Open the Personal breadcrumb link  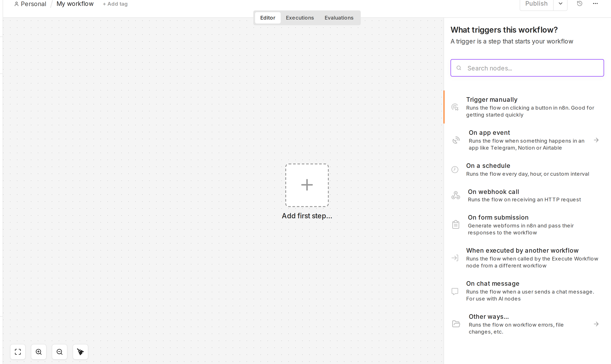(x=33, y=4)
